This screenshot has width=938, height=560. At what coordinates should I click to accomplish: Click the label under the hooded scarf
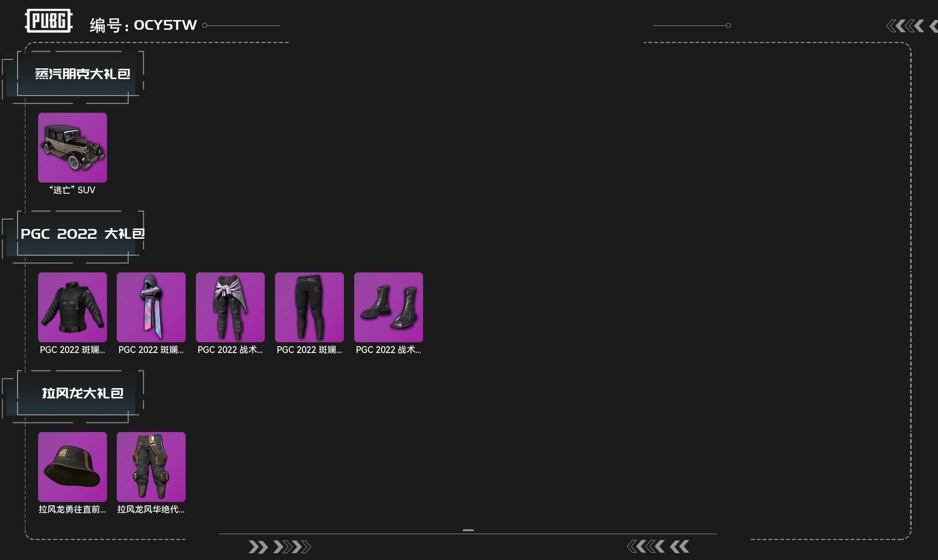[151, 350]
